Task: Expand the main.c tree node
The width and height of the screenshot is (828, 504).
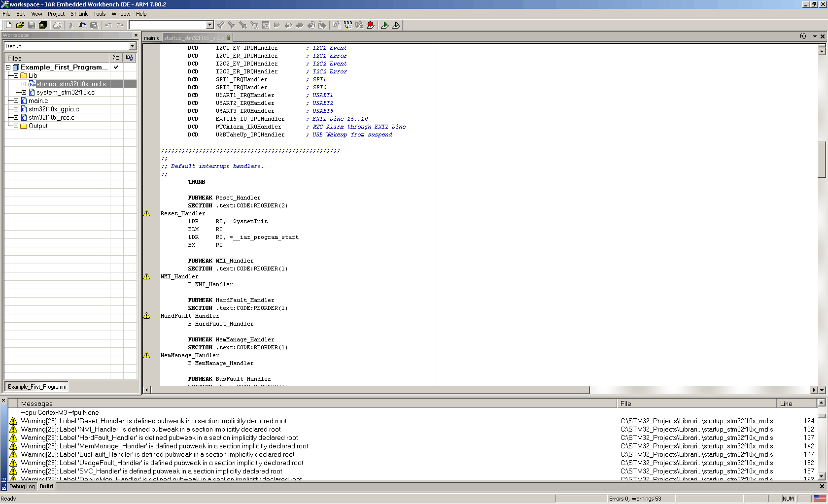Action: click(16, 101)
